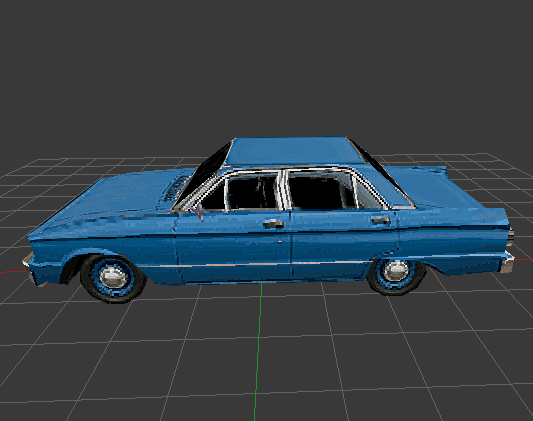Select the front door handle
This screenshot has height=421, width=533.
(274, 224)
